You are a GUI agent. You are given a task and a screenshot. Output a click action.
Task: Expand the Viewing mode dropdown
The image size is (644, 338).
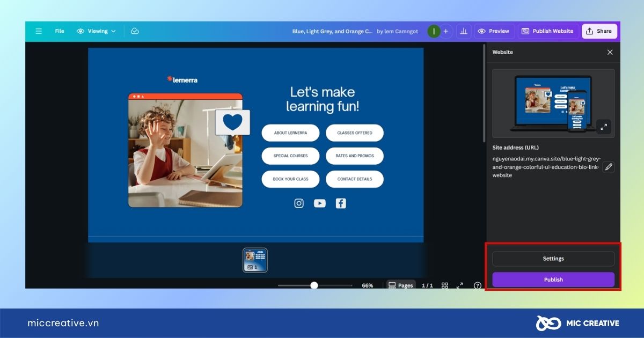pos(97,31)
